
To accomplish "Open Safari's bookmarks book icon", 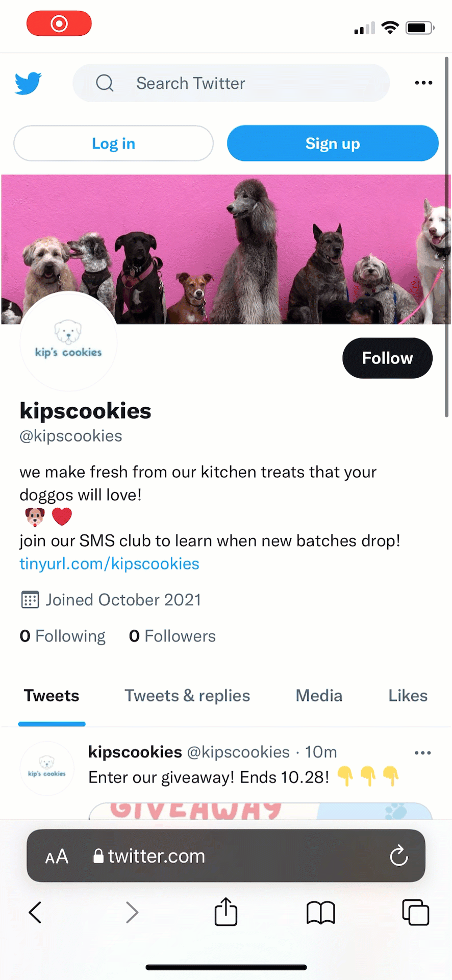I will pyautogui.click(x=320, y=912).
